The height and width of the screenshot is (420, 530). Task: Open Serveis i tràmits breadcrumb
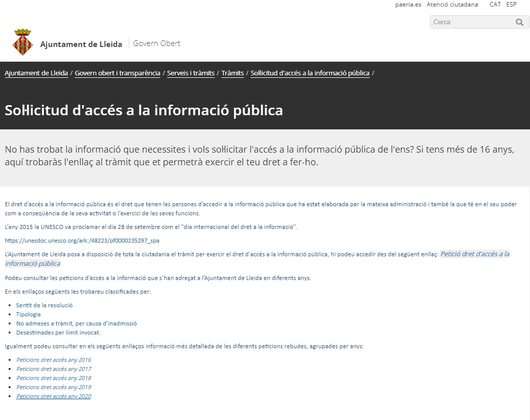[x=191, y=73]
